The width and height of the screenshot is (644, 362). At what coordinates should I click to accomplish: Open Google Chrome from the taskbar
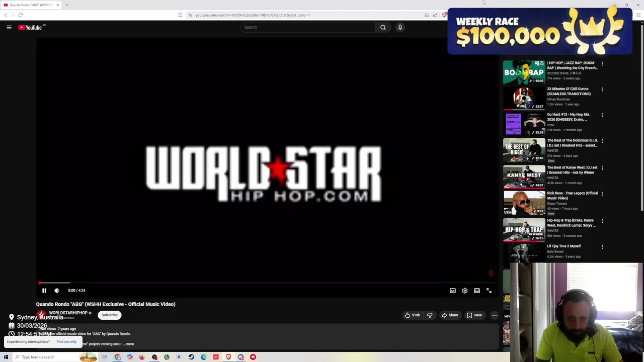click(117, 357)
